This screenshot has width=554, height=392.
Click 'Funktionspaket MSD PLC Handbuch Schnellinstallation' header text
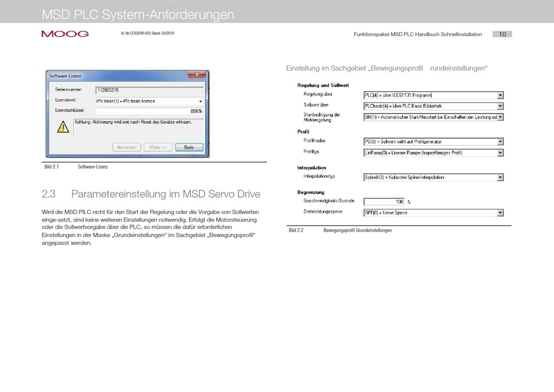[418, 34]
